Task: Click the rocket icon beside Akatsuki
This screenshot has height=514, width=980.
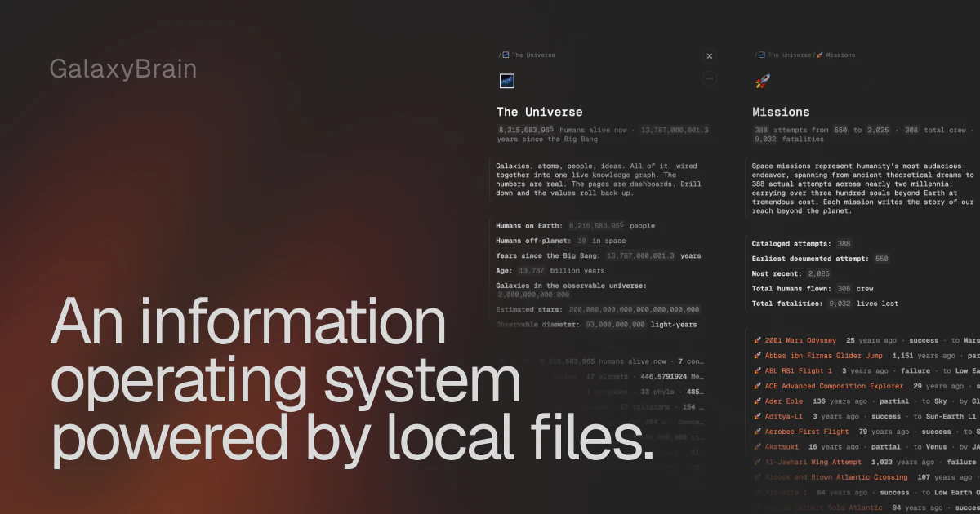Action: (758, 447)
